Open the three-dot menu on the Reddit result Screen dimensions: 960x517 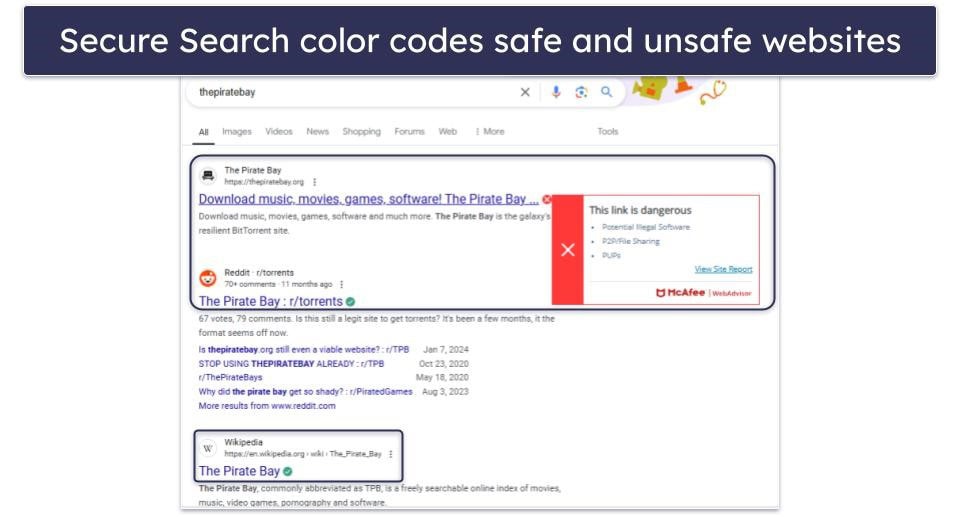click(342, 284)
